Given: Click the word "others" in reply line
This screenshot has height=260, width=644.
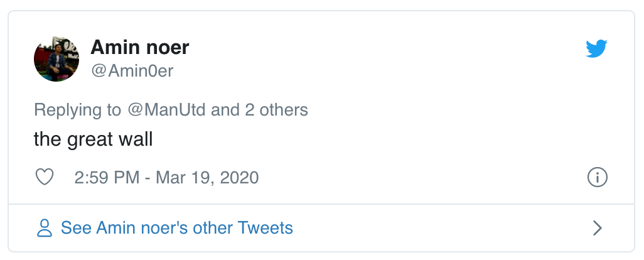Looking at the screenshot, I should (285, 111).
